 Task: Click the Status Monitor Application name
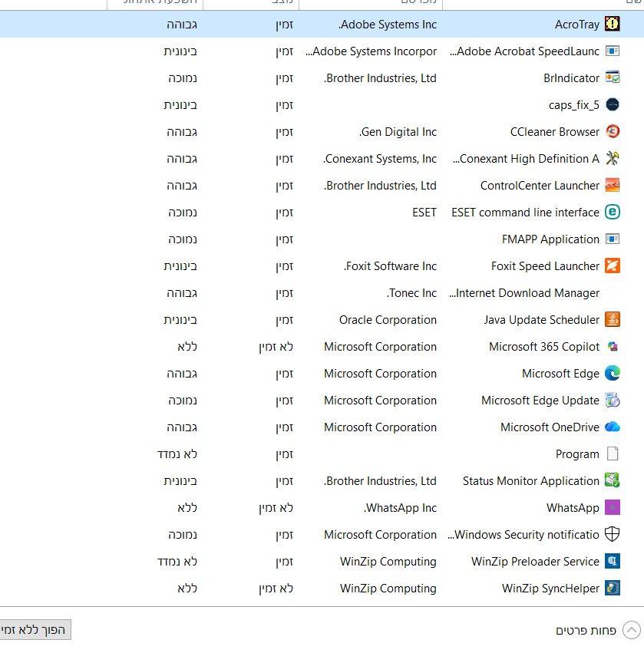pos(530,481)
